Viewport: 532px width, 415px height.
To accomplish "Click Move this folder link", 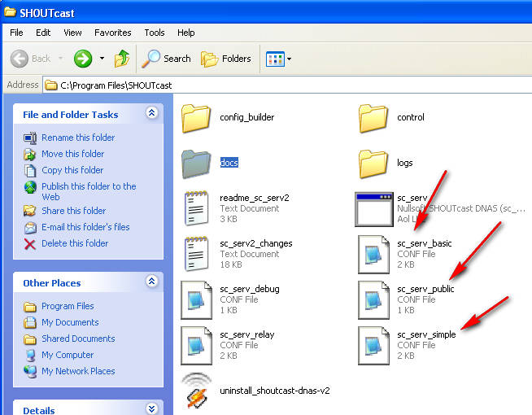I will tap(72, 154).
